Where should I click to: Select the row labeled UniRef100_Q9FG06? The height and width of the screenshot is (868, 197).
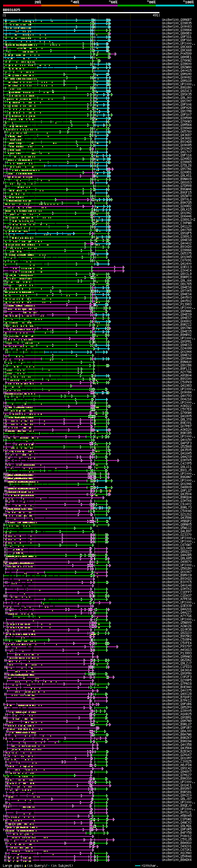tap(177, 104)
